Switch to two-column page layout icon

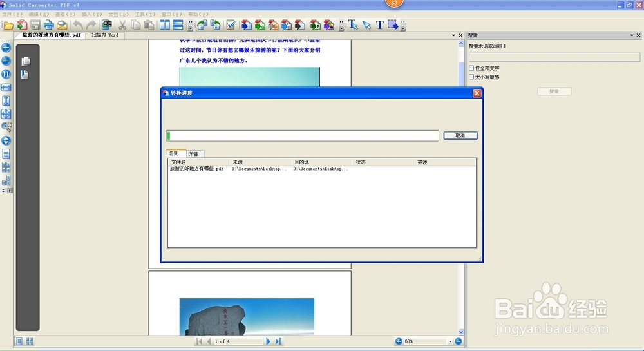(165, 25)
